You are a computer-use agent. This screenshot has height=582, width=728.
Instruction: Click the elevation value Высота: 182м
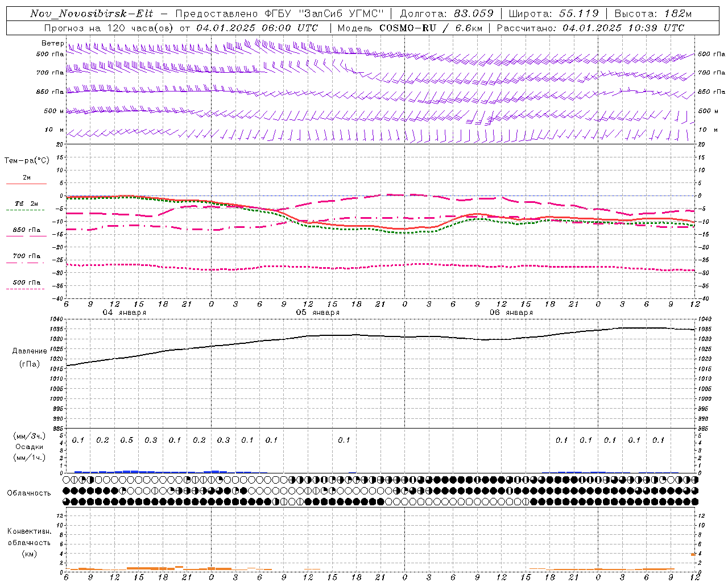(x=653, y=14)
